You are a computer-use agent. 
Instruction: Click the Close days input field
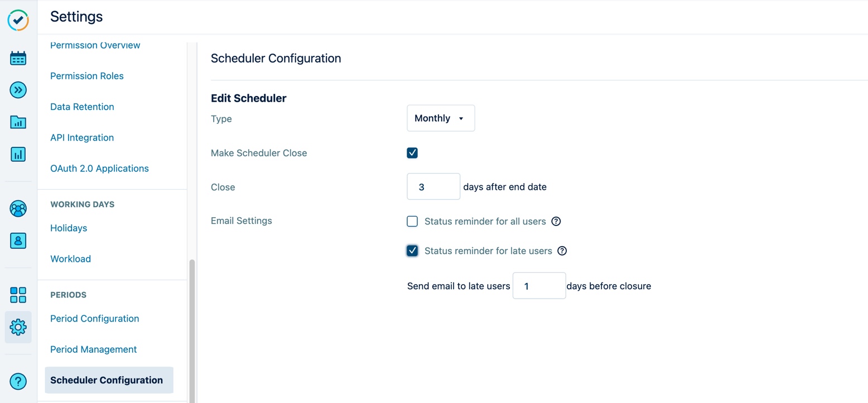pyautogui.click(x=433, y=186)
